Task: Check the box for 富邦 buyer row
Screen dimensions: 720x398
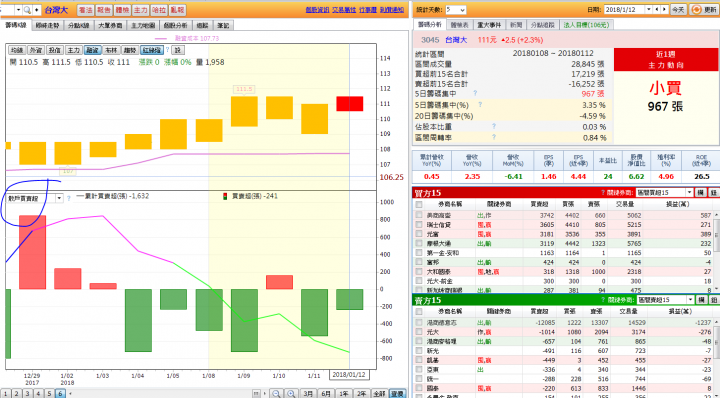Action: click(419, 262)
